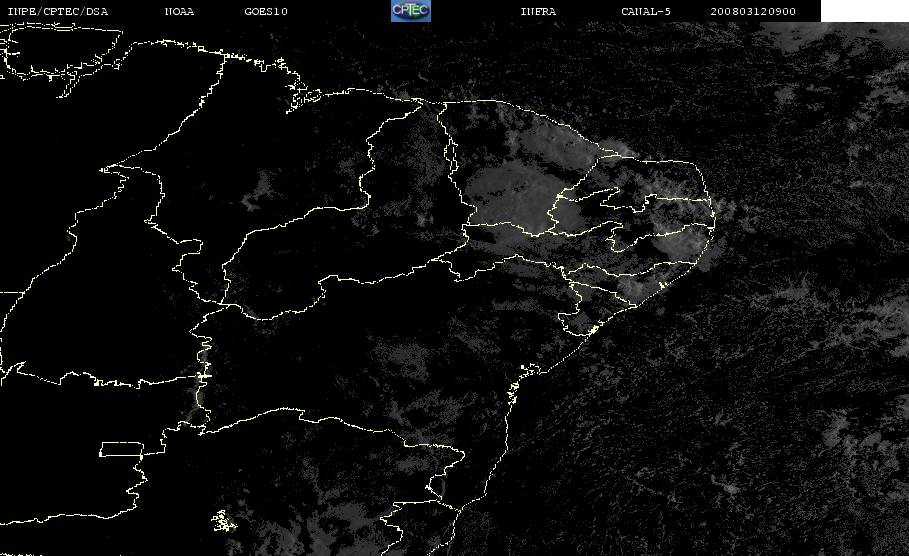Click the CPTEC logo in the header
Screen dimensions: 909x556
click(x=411, y=10)
